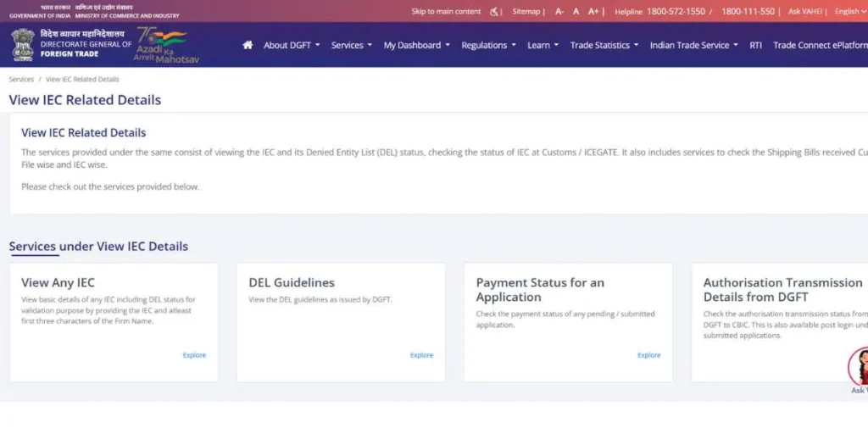The image size is (868, 434).
Task: Open the Trade Connect ePlatform menu item
Action: click(x=819, y=45)
